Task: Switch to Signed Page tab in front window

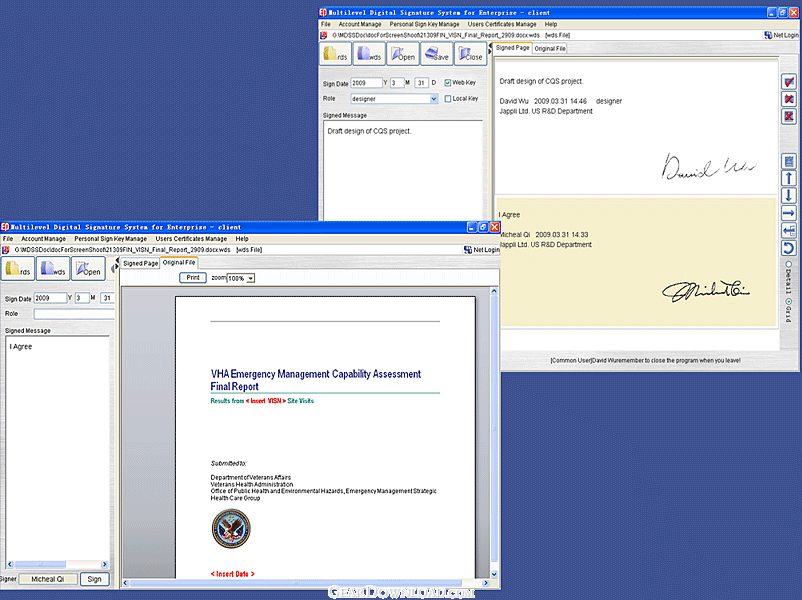Action: pyautogui.click(x=140, y=263)
